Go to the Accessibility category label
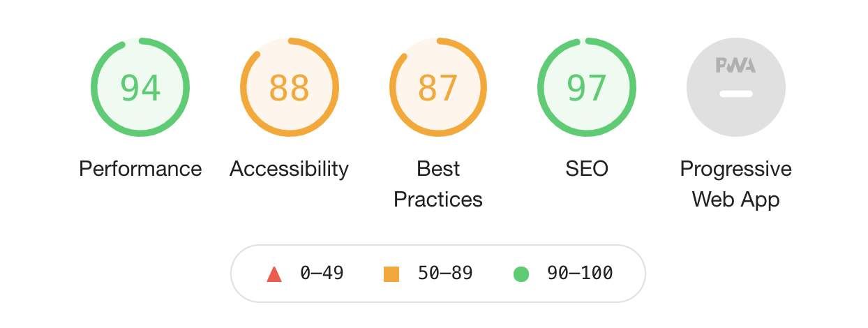This screenshot has height=328, width=868. [289, 169]
